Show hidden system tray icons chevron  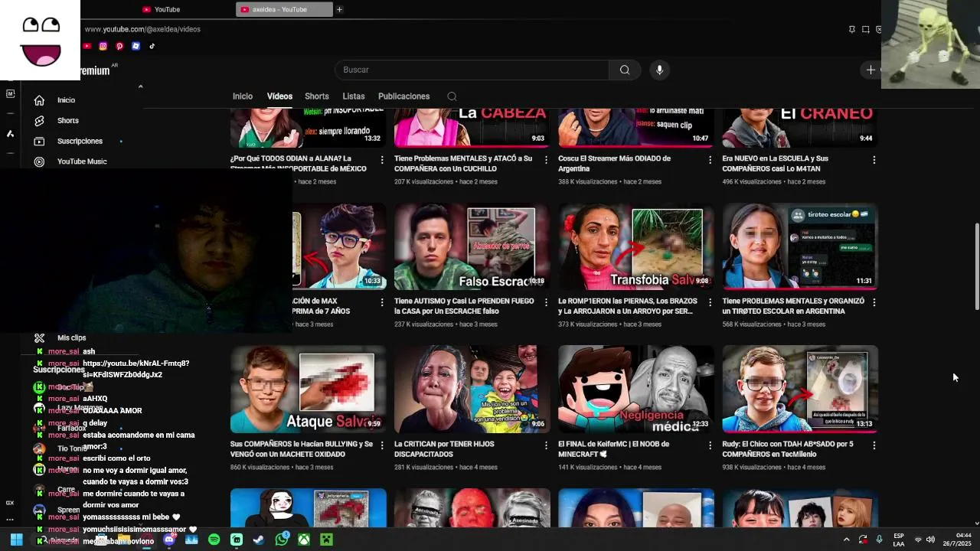click(846, 540)
